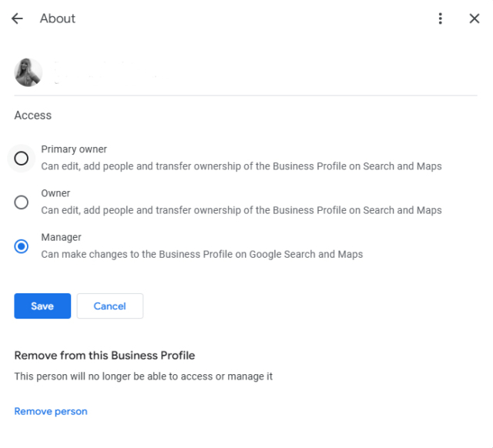This screenshot has height=448, width=493.
Task: Close the About panel with X
Action: pyautogui.click(x=475, y=18)
